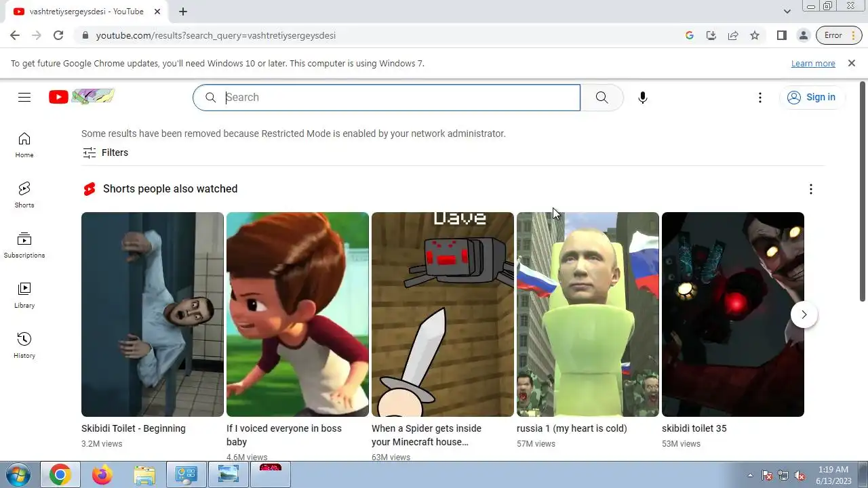The image size is (868, 488).
Task: Click Chrome in the taskbar
Action: click(60, 475)
